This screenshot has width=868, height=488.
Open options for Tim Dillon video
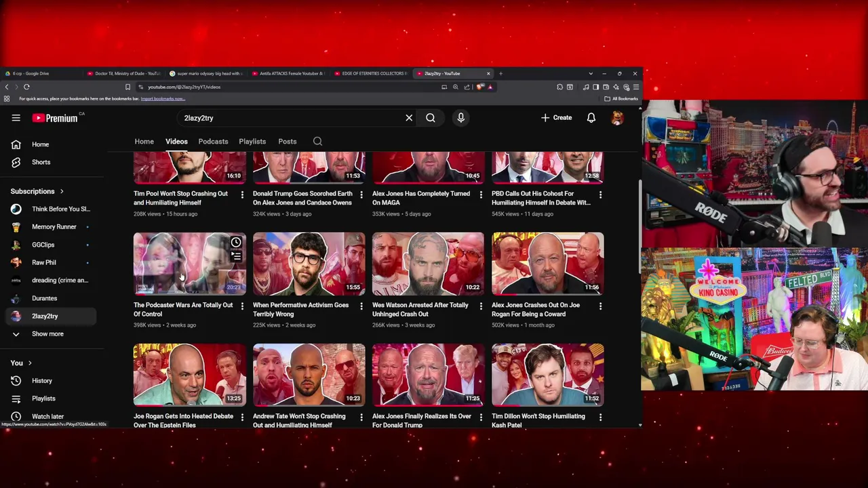click(600, 417)
